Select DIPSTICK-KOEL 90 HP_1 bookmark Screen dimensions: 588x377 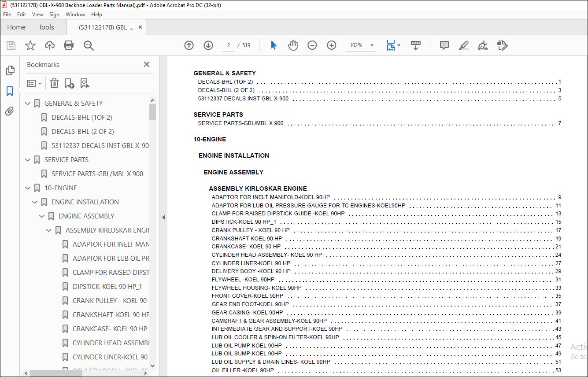click(x=107, y=287)
